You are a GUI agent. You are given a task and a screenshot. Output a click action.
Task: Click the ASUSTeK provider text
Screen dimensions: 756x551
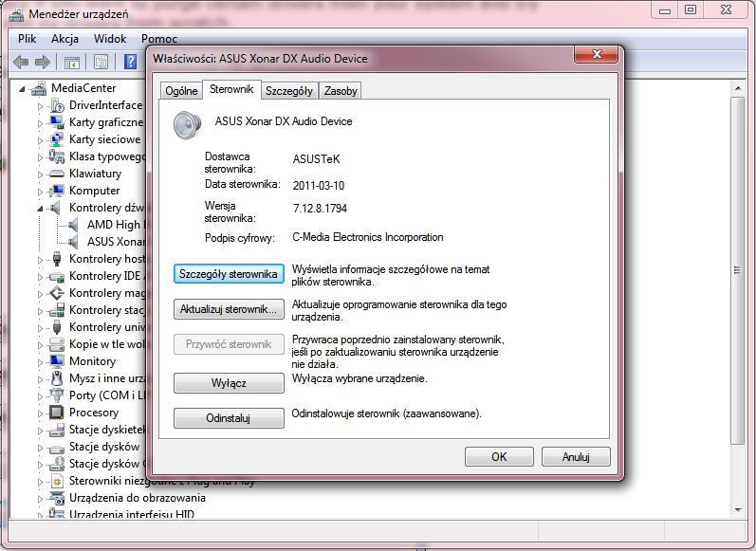tap(316, 159)
